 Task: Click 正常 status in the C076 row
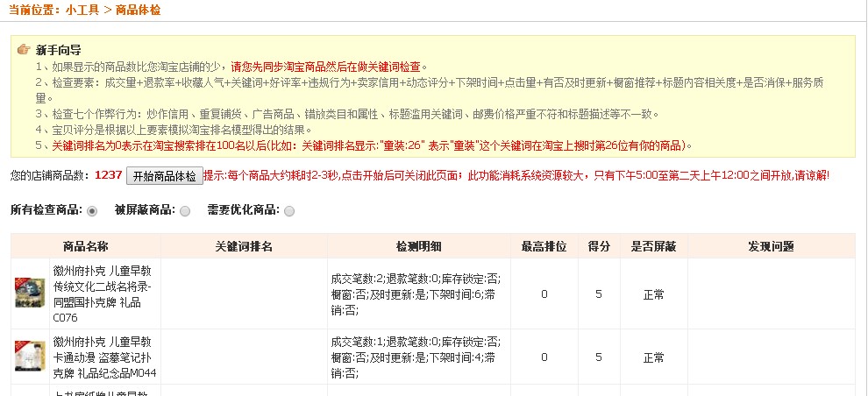pos(653,294)
